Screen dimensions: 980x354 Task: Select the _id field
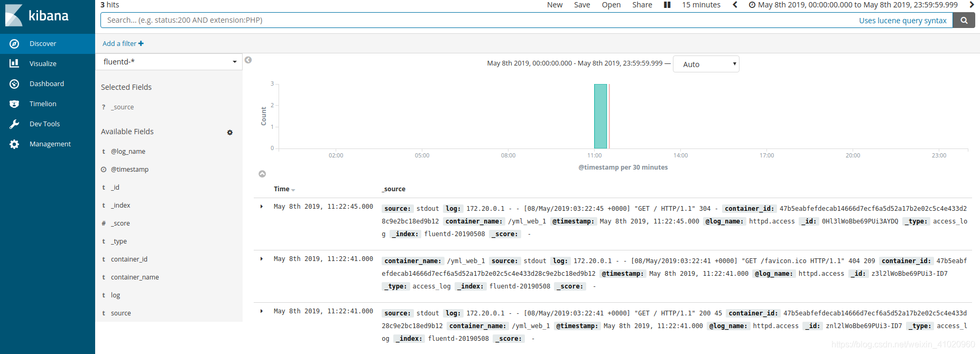(x=115, y=188)
